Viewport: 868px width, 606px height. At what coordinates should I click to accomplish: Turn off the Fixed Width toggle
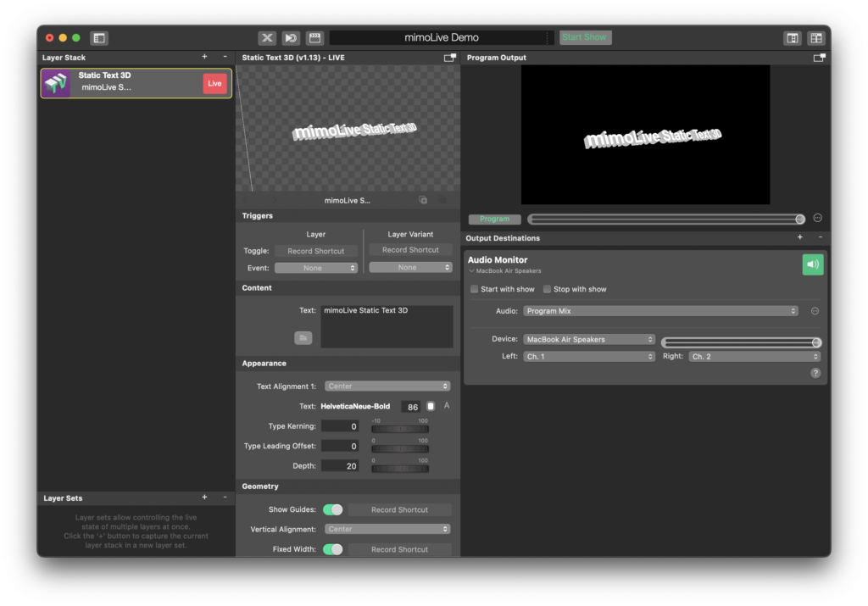(x=333, y=548)
